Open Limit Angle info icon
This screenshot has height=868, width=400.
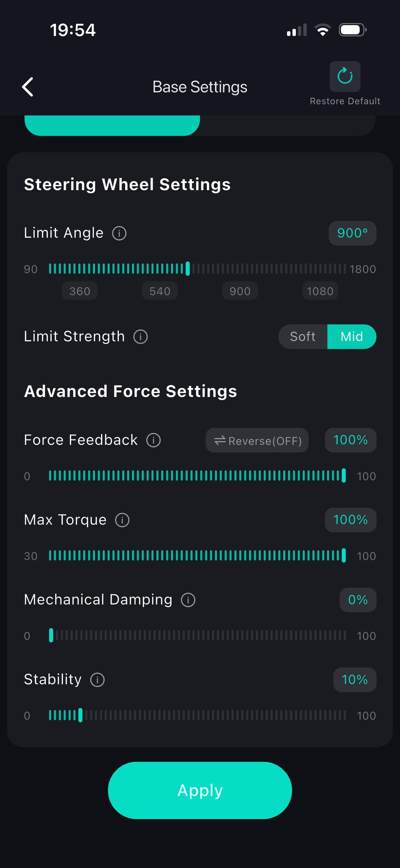point(119,233)
